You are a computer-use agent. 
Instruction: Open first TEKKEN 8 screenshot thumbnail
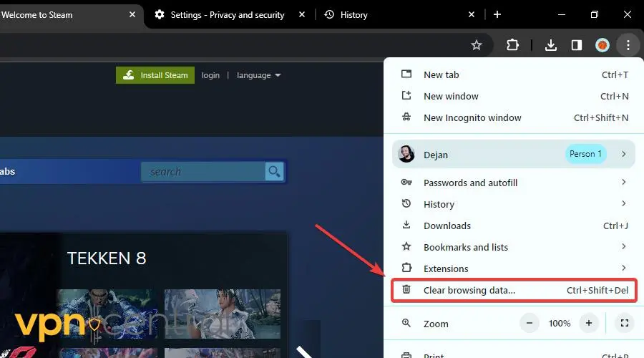pos(107,314)
